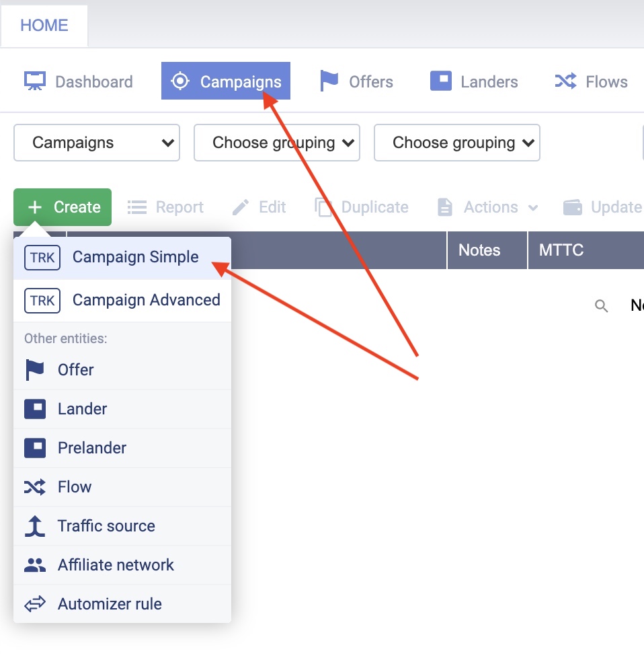Click the Flows shuffle icon in navigation
Screen dimensions: 644x666
click(x=565, y=81)
